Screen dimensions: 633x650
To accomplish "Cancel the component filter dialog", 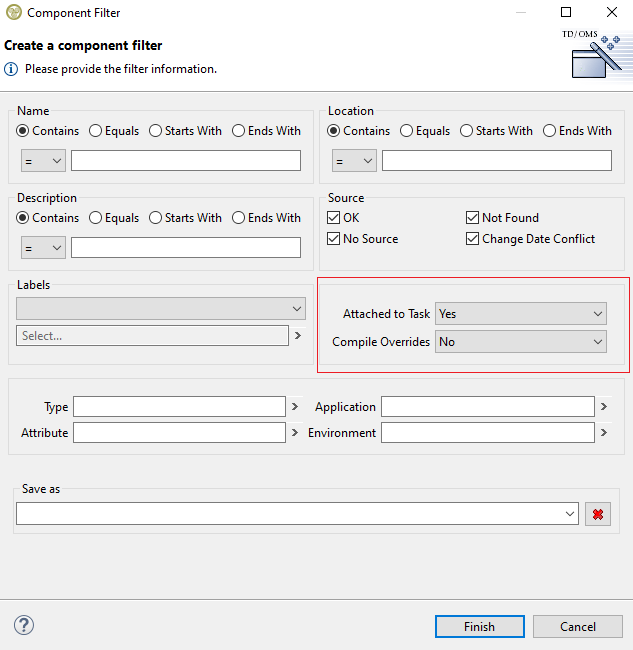I will pyautogui.click(x=578, y=627).
